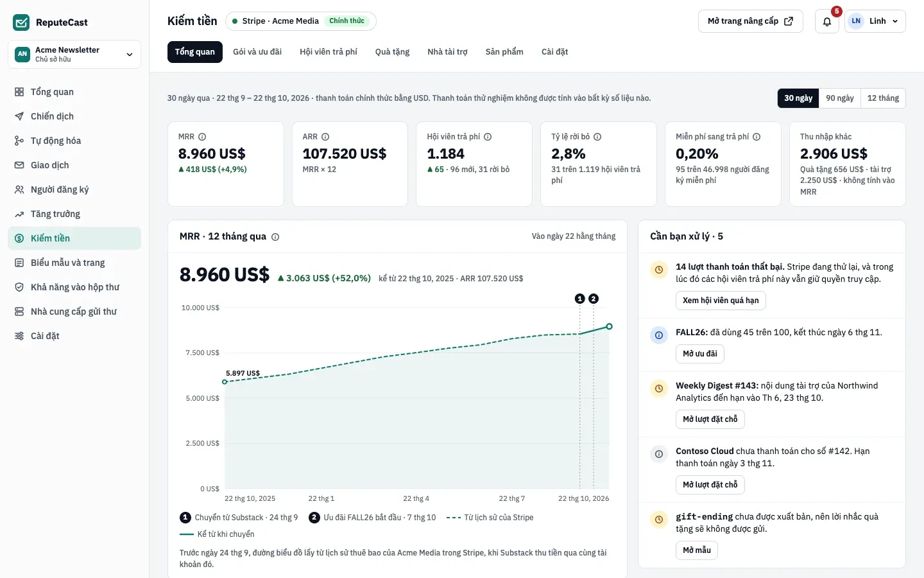Click Mở lượt đặt chỗ under Contoso Cloud

(x=710, y=485)
